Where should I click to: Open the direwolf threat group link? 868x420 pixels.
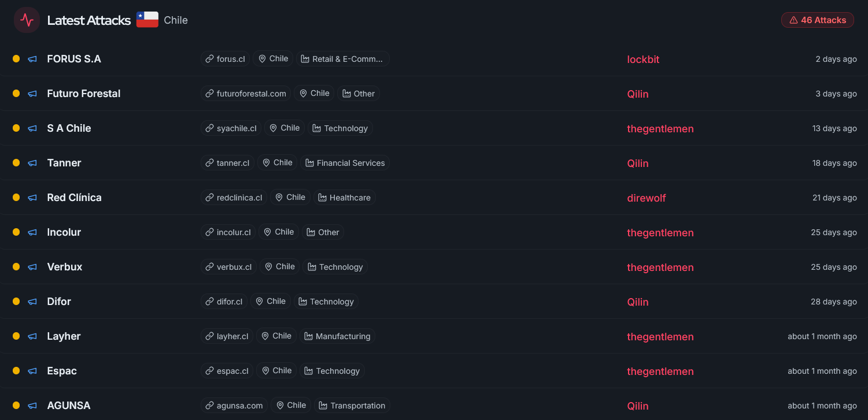(x=647, y=198)
